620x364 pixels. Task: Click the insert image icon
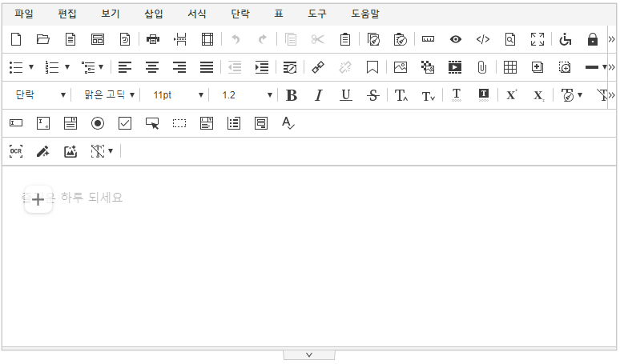click(401, 67)
